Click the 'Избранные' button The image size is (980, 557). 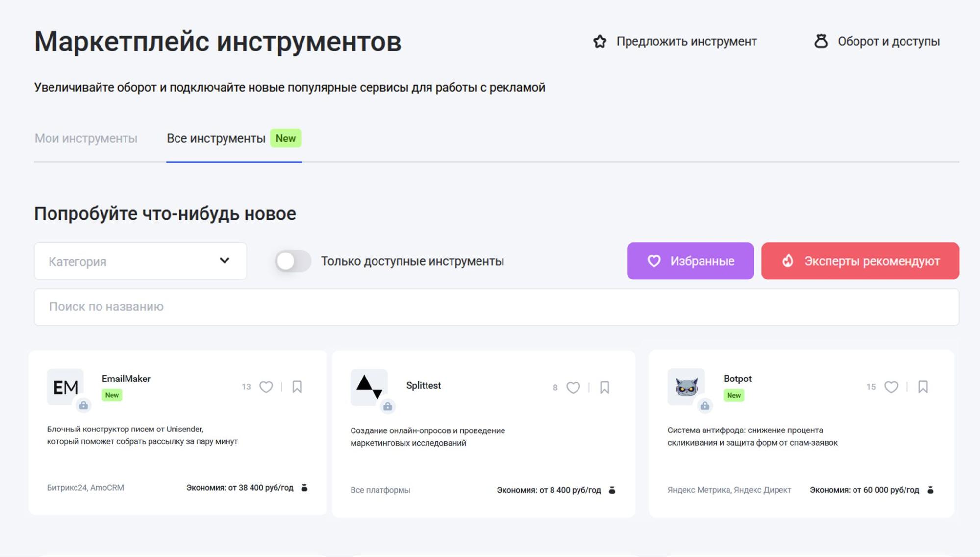tap(690, 261)
